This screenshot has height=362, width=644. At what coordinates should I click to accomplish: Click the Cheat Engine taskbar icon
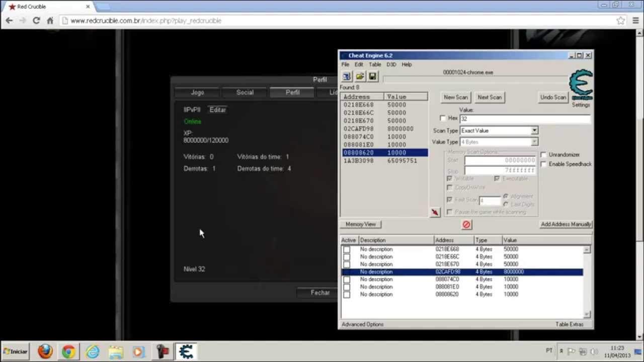click(x=186, y=351)
